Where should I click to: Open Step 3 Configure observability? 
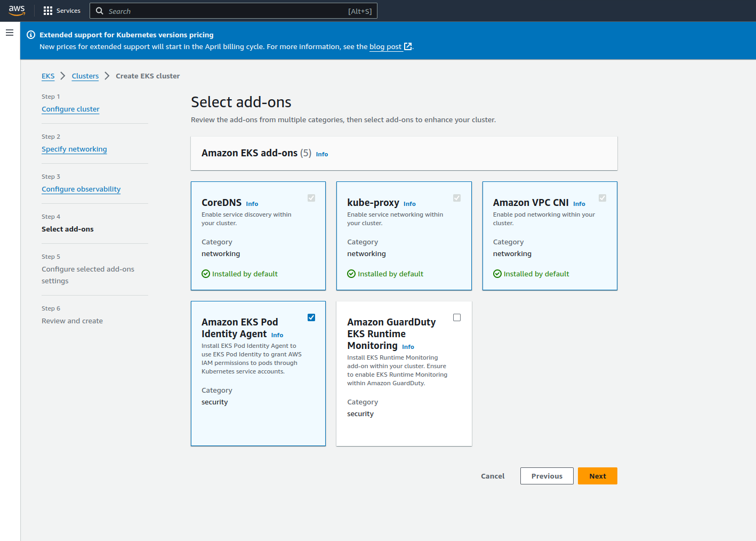[x=81, y=189]
